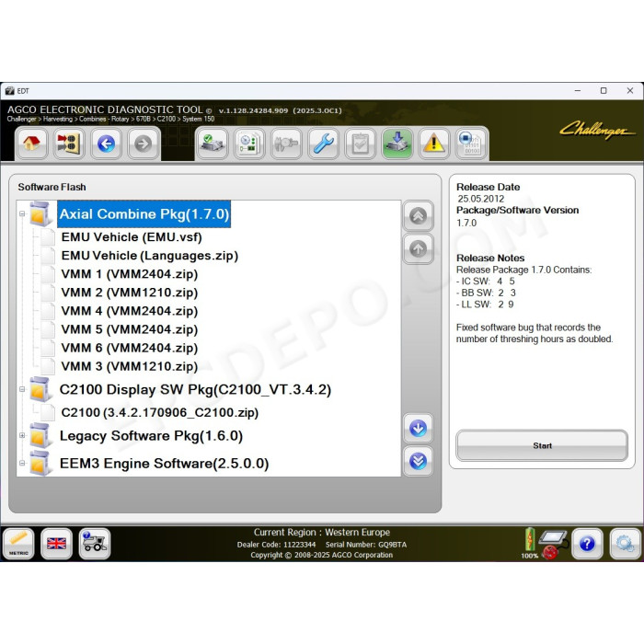
Task: Click the Legacy Software Pkg folder icon
Action: pyautogui.click(x=41, y=435)
